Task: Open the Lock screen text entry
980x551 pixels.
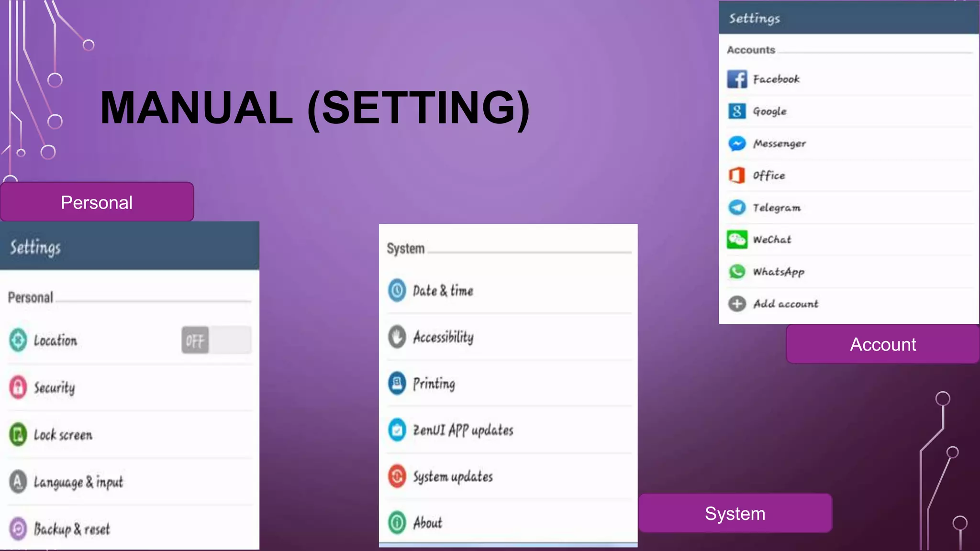Action: pyautogui.click(x=63, y=435)
